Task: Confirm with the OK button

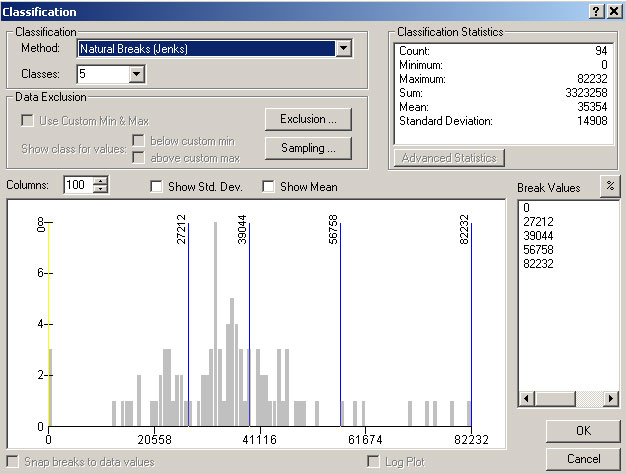Action: point(583,431)
